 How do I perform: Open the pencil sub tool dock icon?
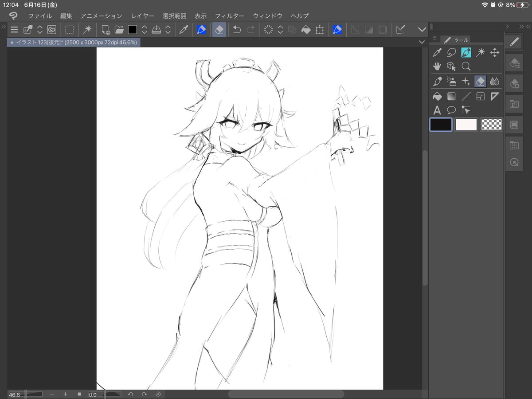pyautogui.click(x=514, y=42)
